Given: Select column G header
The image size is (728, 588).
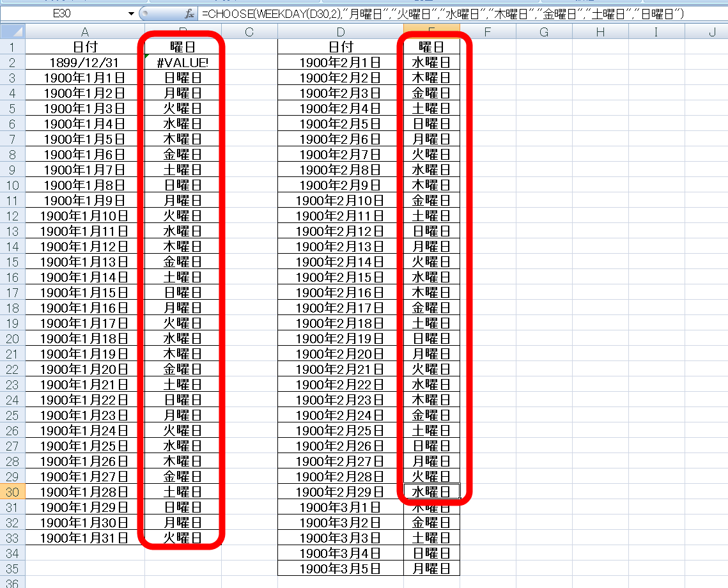Looking at the screenshot, I should click(x=544, y=32).
